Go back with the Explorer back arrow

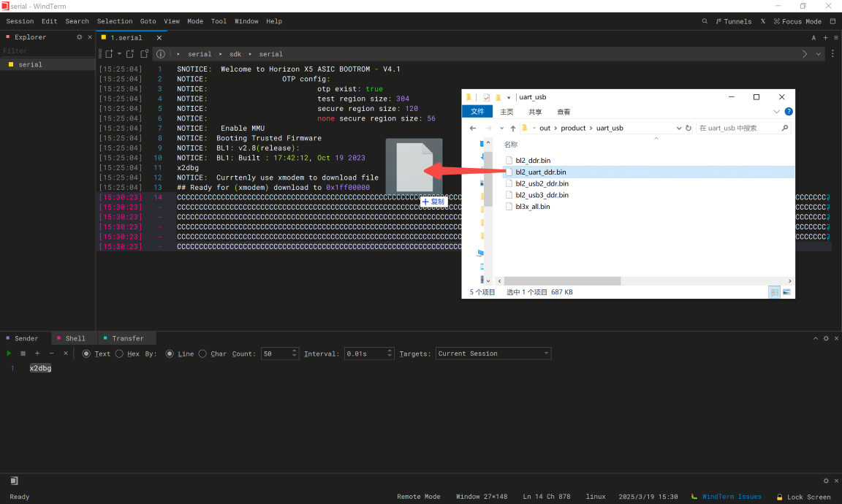point(473,129)
